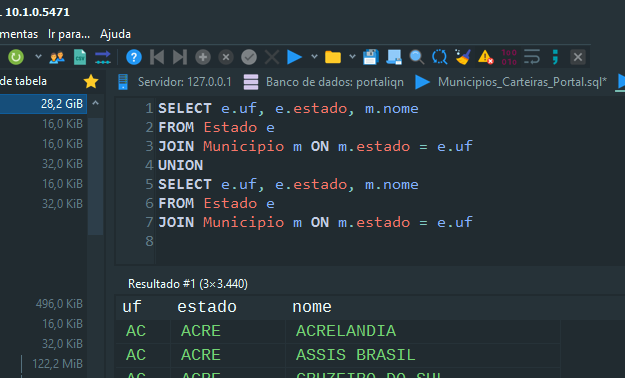This screenshot has height=378, width=625.
Task: Click the Insert row plus icon
Action: coord(203,57)
